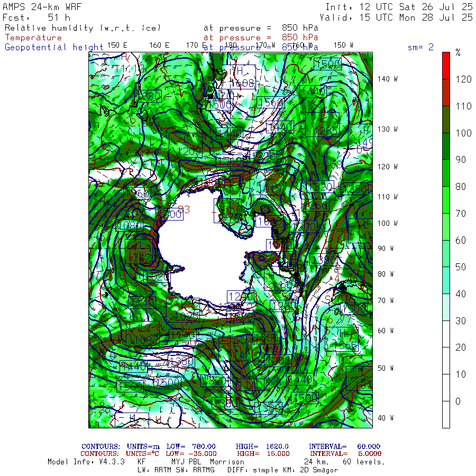Click the red 'at pressure = 850 hPa' text
Image resolution: width=476 pixels, height=476 pixels.
(x=261, y=38)
